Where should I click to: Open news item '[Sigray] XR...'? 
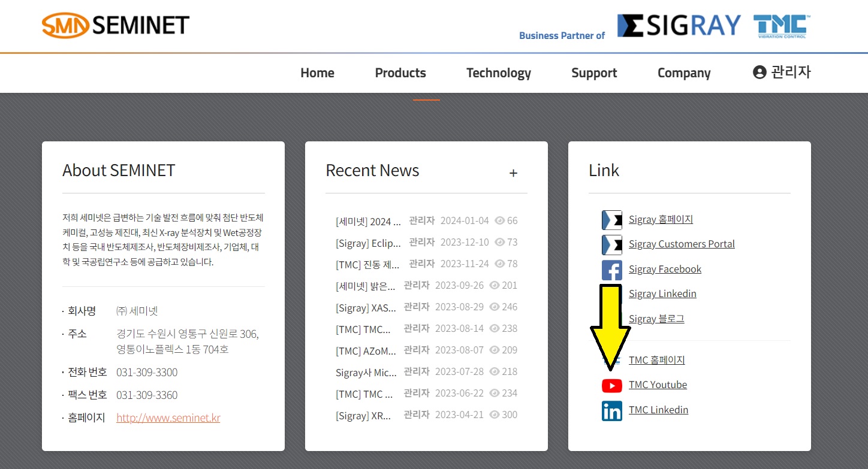363,415
